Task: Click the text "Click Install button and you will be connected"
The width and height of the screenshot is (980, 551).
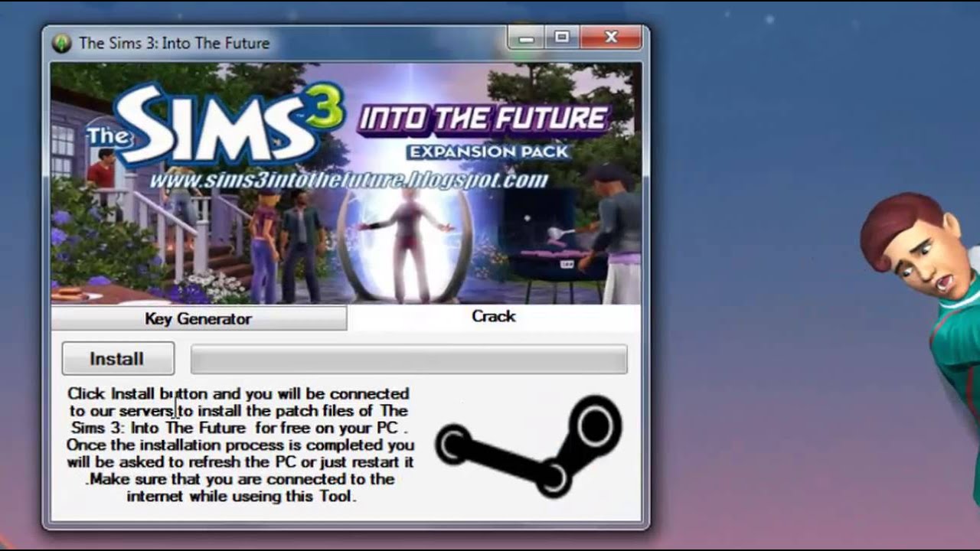Action: point(238,393)
